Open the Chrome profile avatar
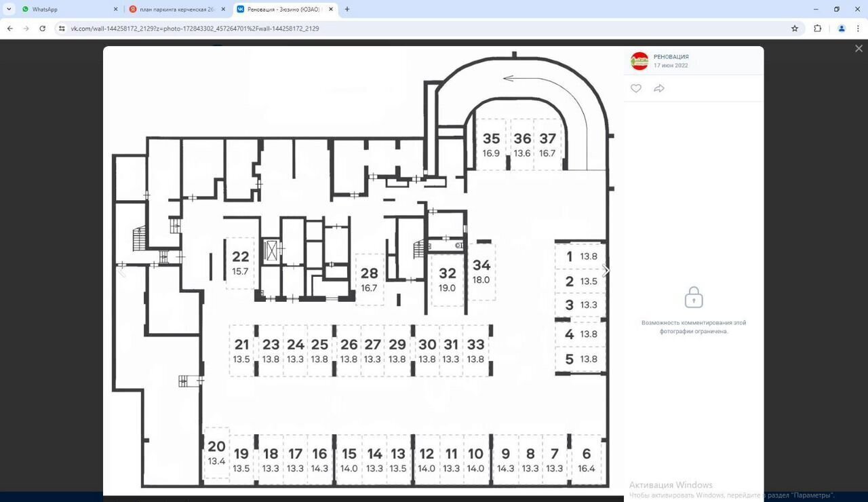The width and height of the screenshot is (868, 502). coord(842,28)
